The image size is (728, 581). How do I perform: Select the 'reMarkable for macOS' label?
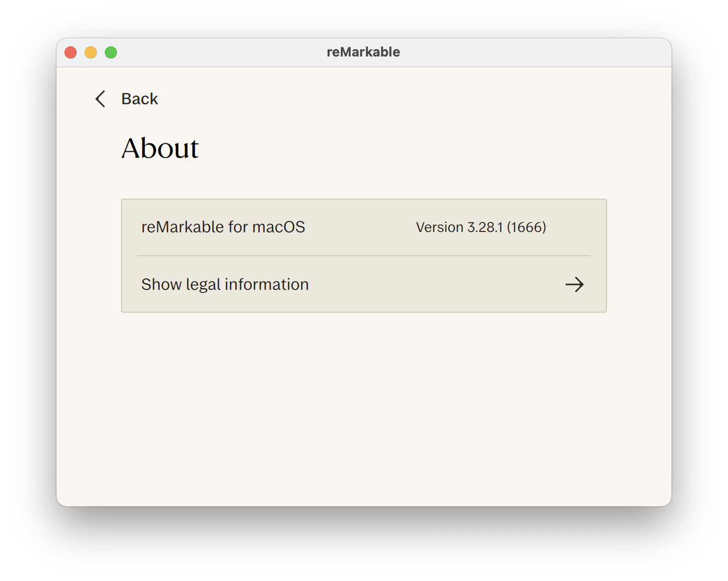(223, 227)
